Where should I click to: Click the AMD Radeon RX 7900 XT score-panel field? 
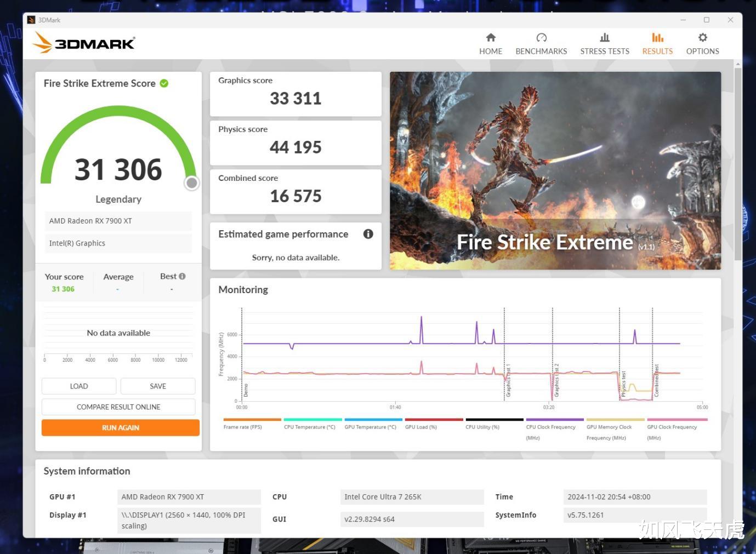click(118, 221)
